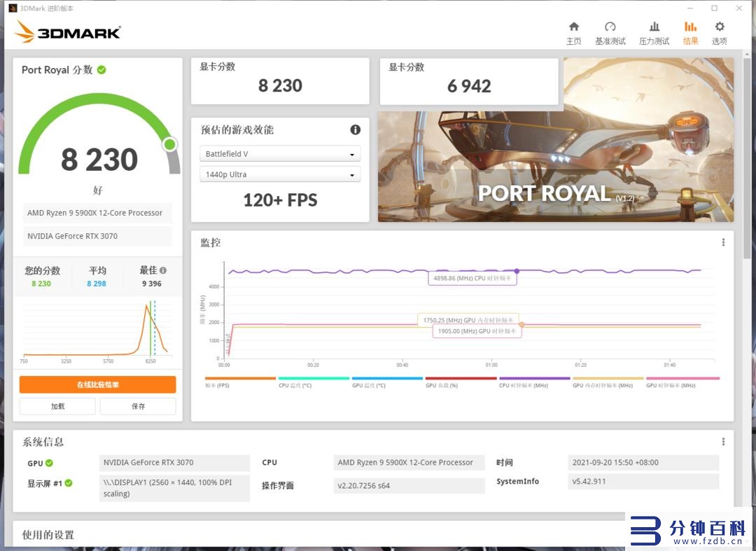Click the green gauge indicator knob
Screen dimensions: 756x551
click(x=169, y=144)
